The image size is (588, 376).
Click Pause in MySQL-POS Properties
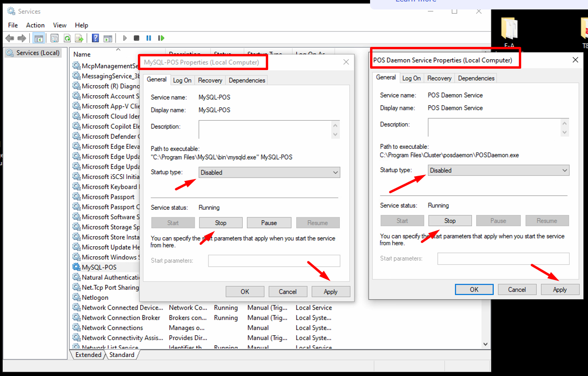tap(269, 223)
